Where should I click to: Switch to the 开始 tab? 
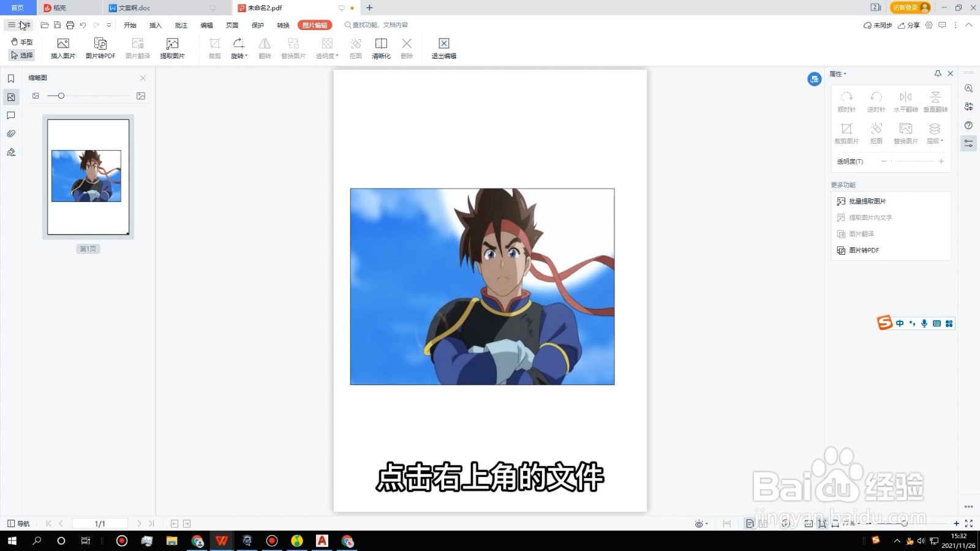coord(130,25)
